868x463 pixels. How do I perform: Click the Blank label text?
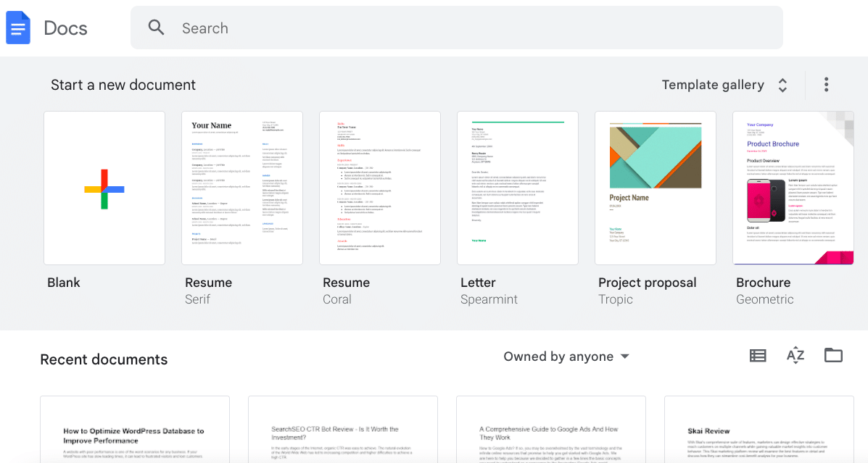64,282
